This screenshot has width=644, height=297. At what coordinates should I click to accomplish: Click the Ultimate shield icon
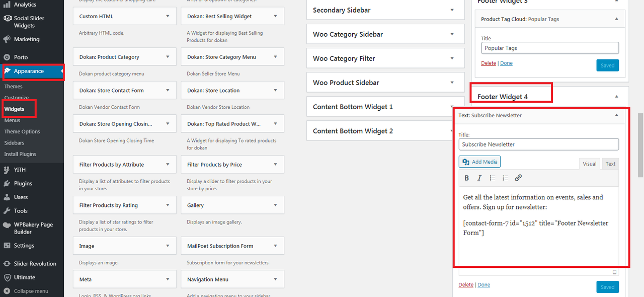(7, 277)
